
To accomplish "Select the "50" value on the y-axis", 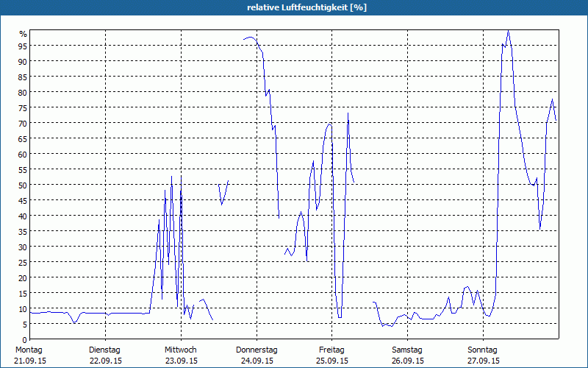I will coord(22,185).
